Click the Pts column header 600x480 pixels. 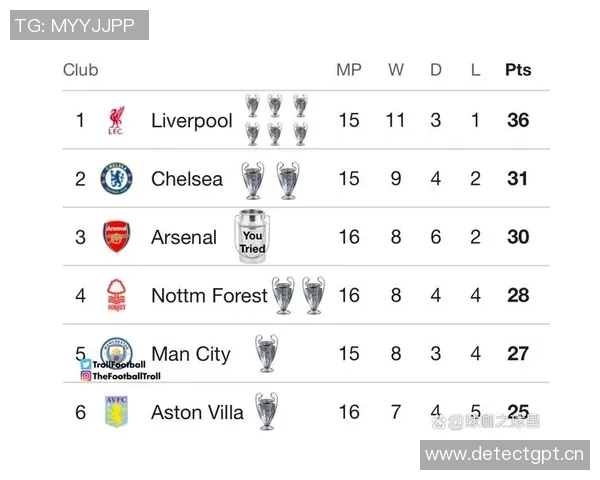click(518, 70)
